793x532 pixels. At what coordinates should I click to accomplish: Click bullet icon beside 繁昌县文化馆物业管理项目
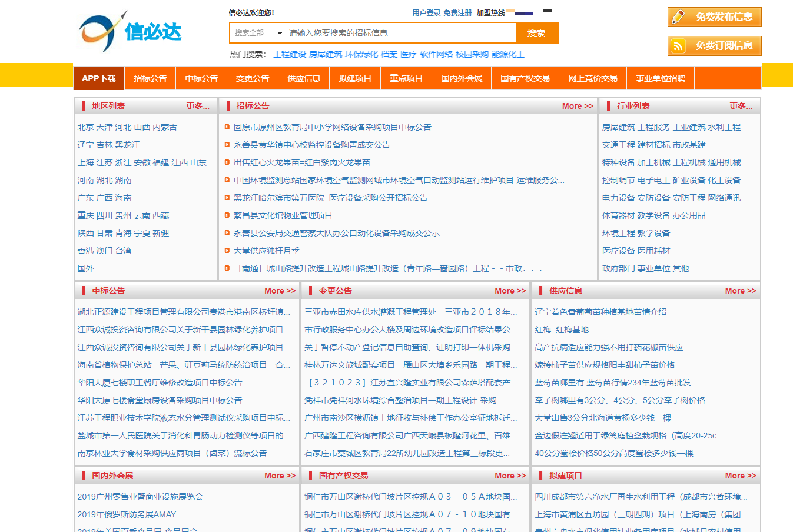[227, 215]
